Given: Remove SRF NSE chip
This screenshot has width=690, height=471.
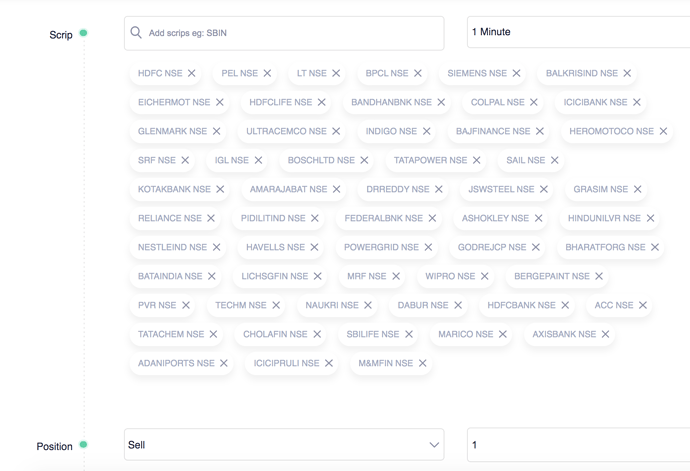Looking at the screenshot, I should pos(185,160).
